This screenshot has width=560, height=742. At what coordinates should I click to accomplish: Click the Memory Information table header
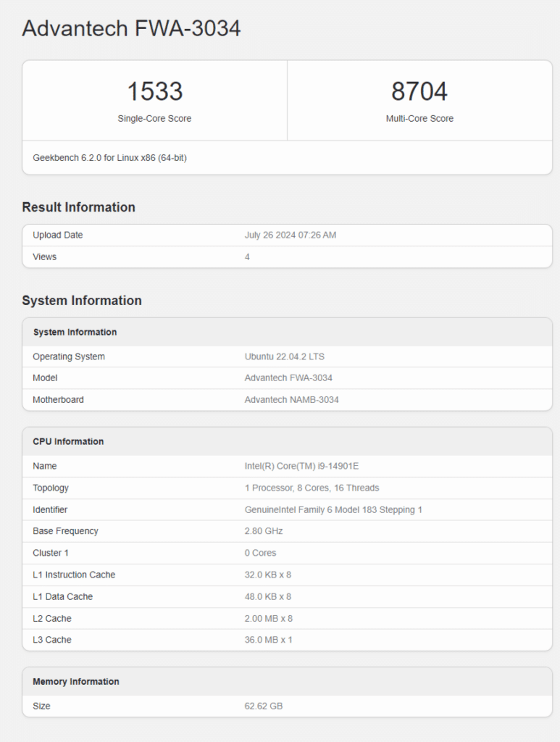point(75,681)
